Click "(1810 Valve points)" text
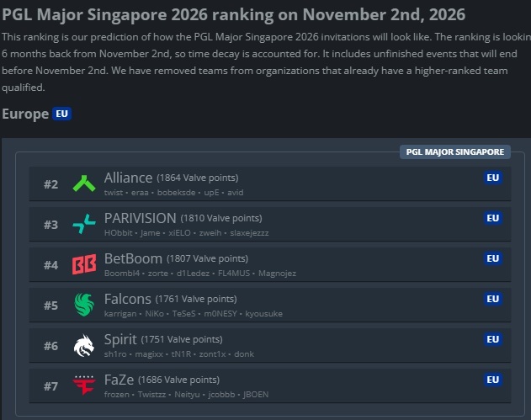This screenshot has width=531, height=420. point(221,218)
